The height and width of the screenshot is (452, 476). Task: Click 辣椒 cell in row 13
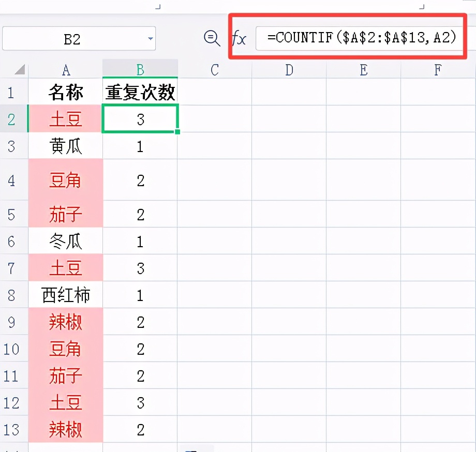pyautogui.click(x=66, y=430)
